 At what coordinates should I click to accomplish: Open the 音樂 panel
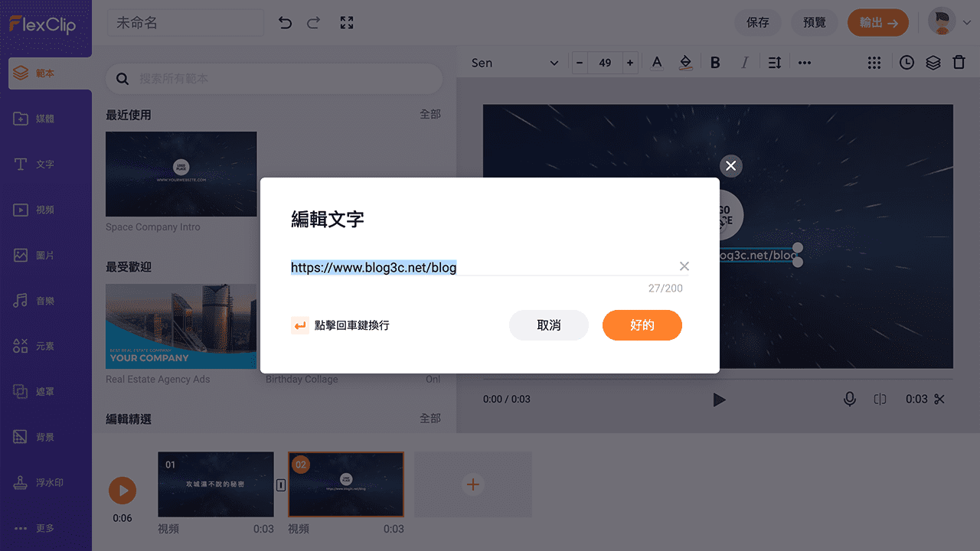pos(47,300)
